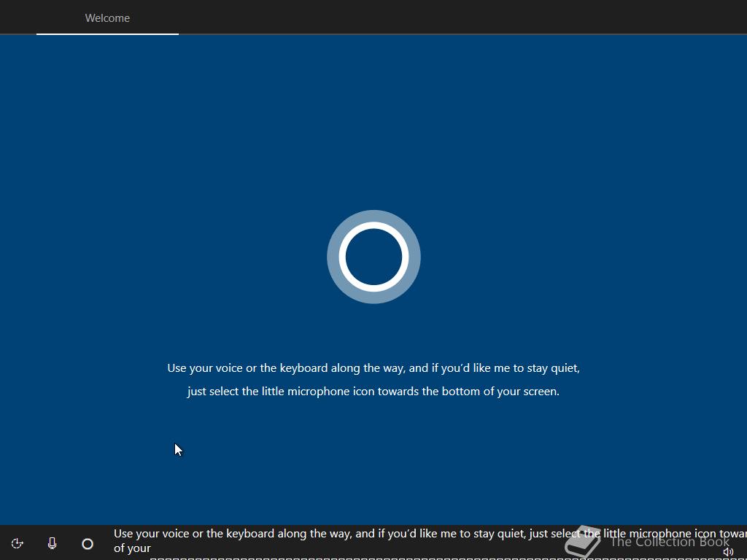Open the Ease of Access icon
Viewport: 747px width, 560px height.
(x=18, y=543)
